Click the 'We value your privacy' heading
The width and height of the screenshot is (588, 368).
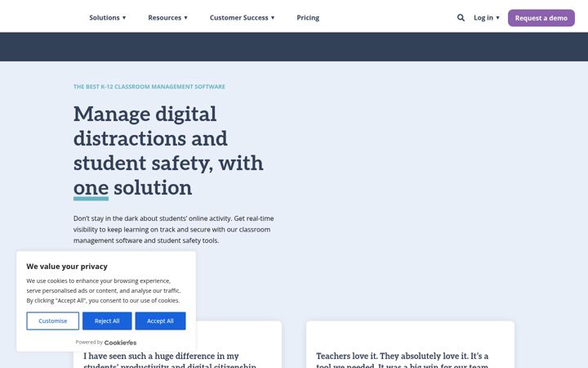tap(67, 267)
